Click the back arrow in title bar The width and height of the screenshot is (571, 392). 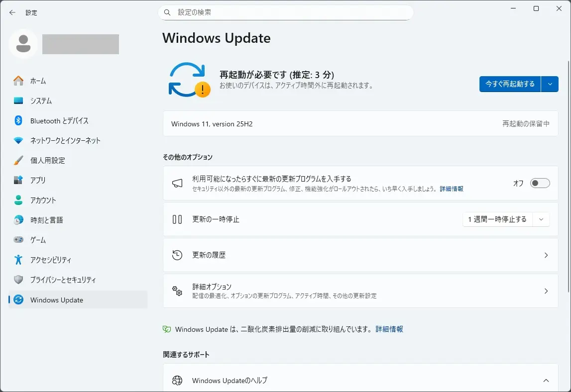(12, 12)
